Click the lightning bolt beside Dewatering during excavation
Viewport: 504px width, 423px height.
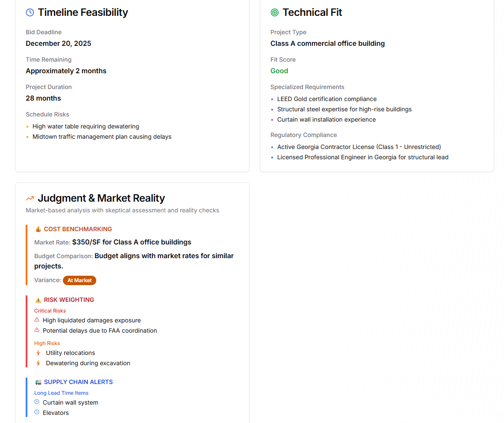pos(38,363)
